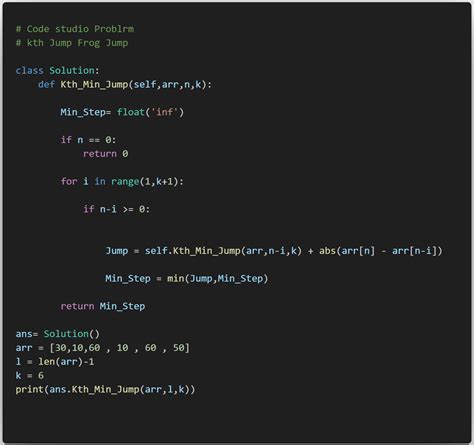Click the 'kth Jump Frog Jump' comment

72,43
